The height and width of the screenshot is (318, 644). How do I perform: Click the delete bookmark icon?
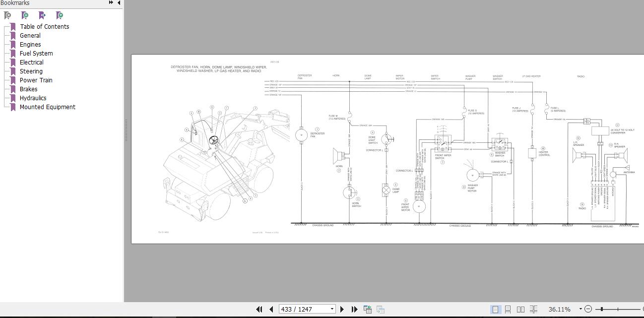[x=8, y=15]
